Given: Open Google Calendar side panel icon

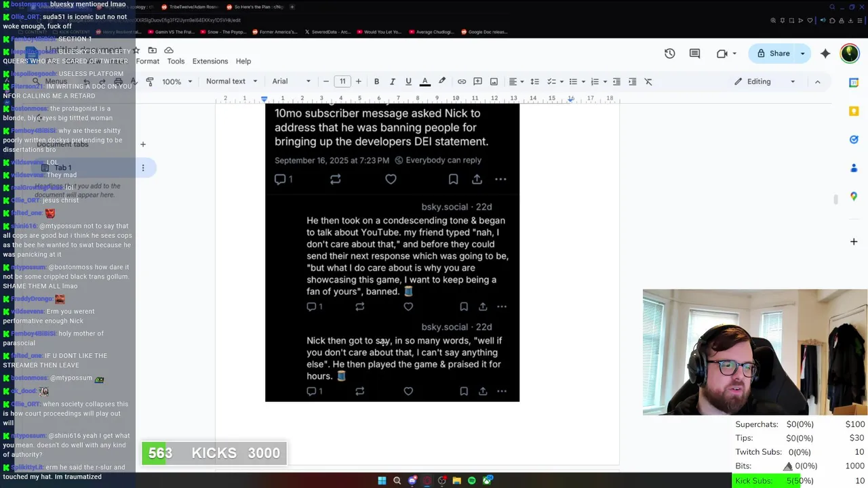Looking at the screenshot, I should pyautogui.click(x=854, y=83).
